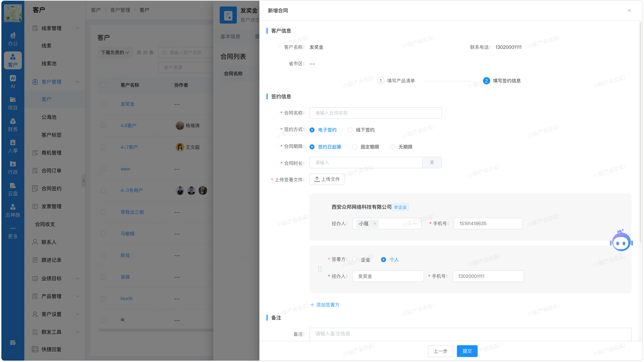Open the 合同订单 menu item

coord(51,170)
